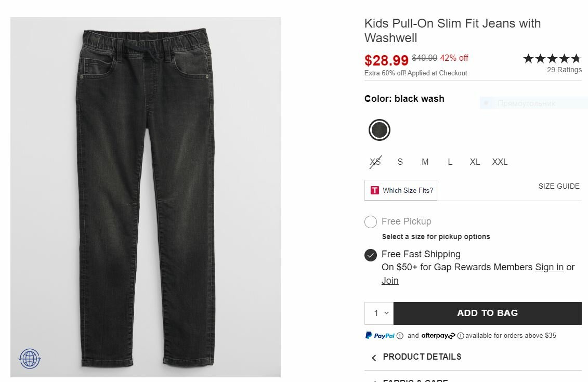Expand the Product Details section
The width and height of the screenshot is (588, 382).
[x=422, y=357]
